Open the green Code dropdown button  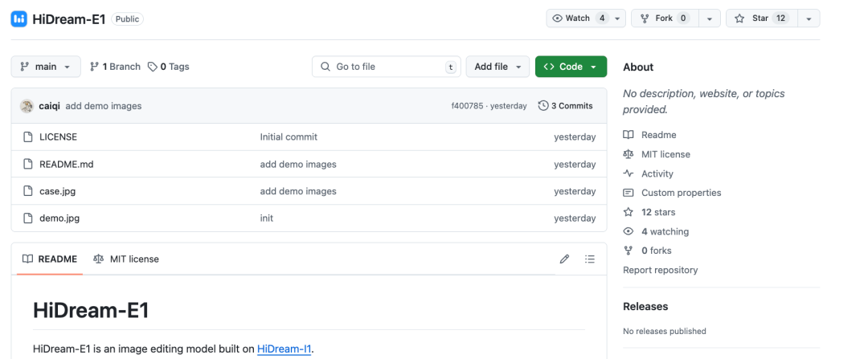coord(571,67)
